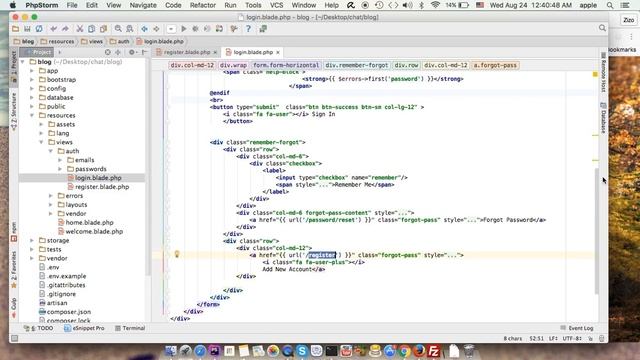This screenshot has width=640, height=360.
Task: Expand the config folder
Action: [32, 89]
